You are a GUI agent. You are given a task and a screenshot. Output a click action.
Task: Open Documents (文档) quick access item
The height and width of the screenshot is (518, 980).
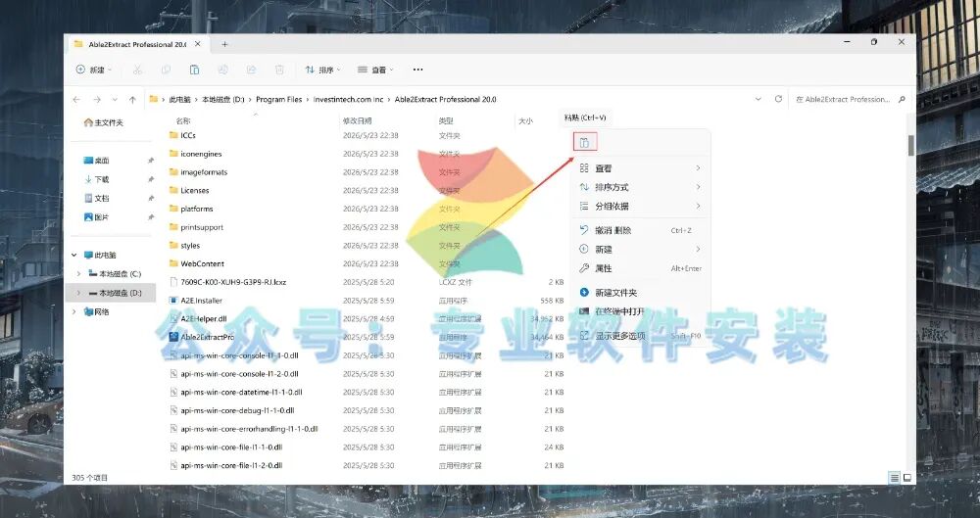pyautogui.click(x=97, y=198)
